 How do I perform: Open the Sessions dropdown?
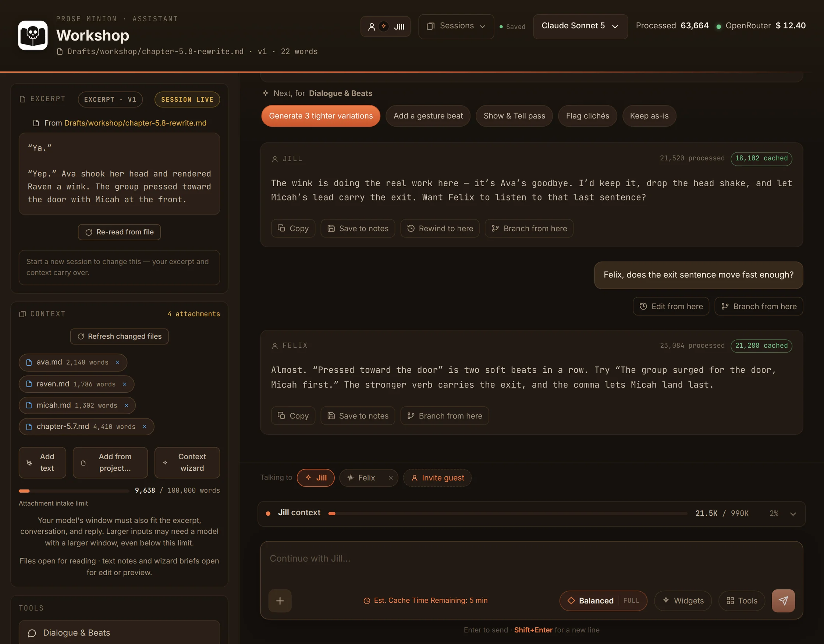pyautogui.click(x=456, y=26)
